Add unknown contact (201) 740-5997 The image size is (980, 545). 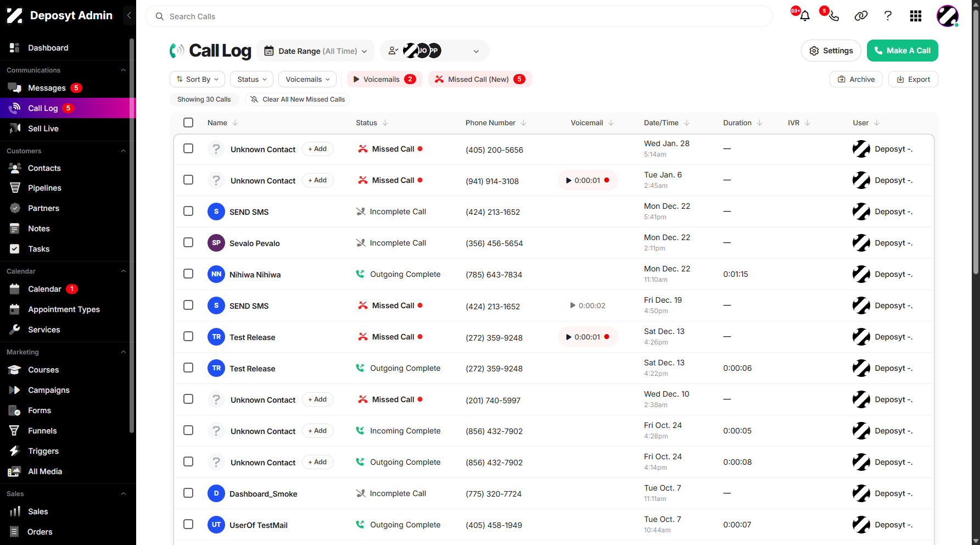pyautogui.click(x=317, y=399)
